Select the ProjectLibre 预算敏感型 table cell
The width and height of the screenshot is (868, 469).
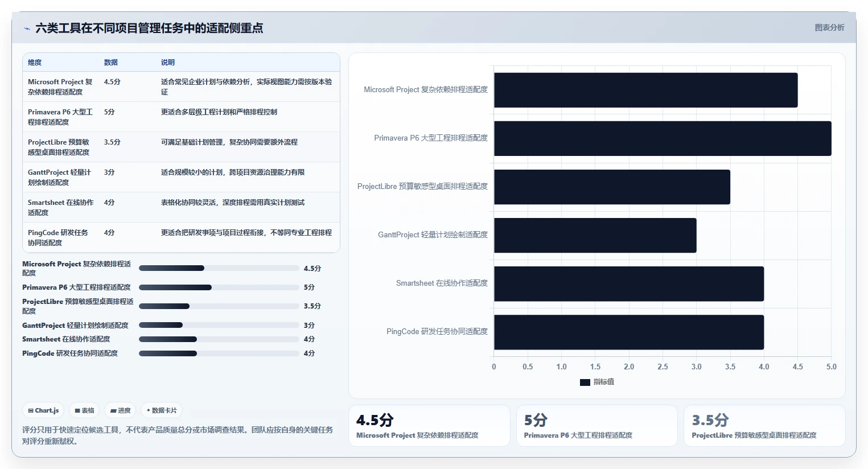pyautogui.click(x=59, y=147)
